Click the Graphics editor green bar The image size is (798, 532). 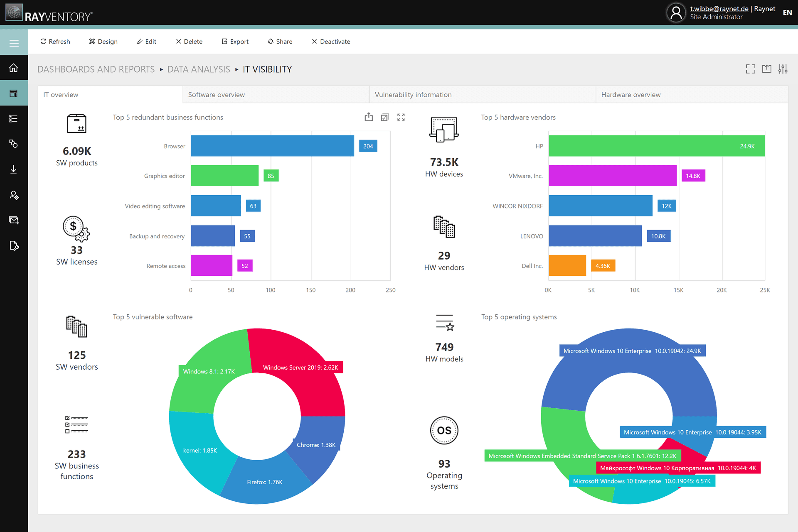pyautogui.click(x=225, y=176)
